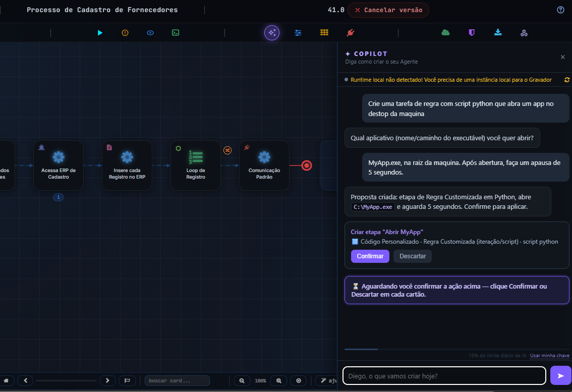572x392 pixels.
Task: Open the blue sliders settings icon
Action: (x=298, y=33)
